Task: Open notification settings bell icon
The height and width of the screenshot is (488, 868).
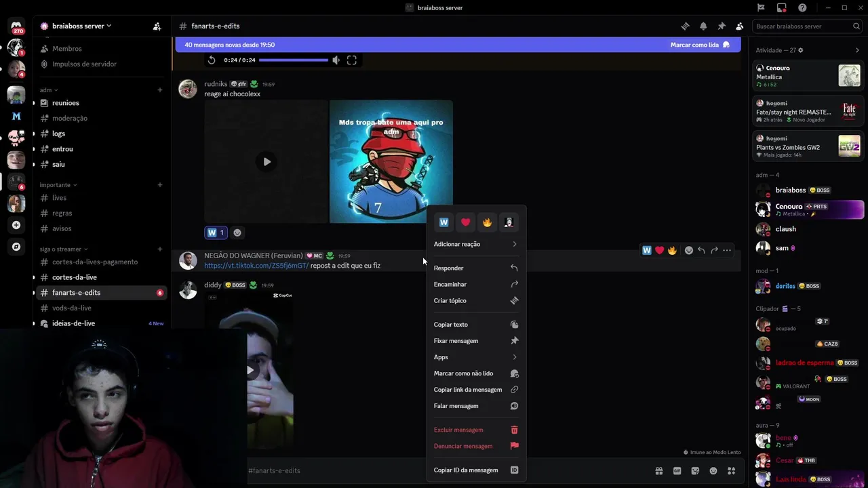Action: tap(703, 26)
